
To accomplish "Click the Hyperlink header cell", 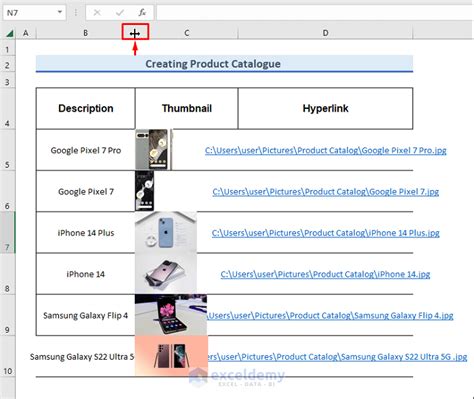I will 325,108.
